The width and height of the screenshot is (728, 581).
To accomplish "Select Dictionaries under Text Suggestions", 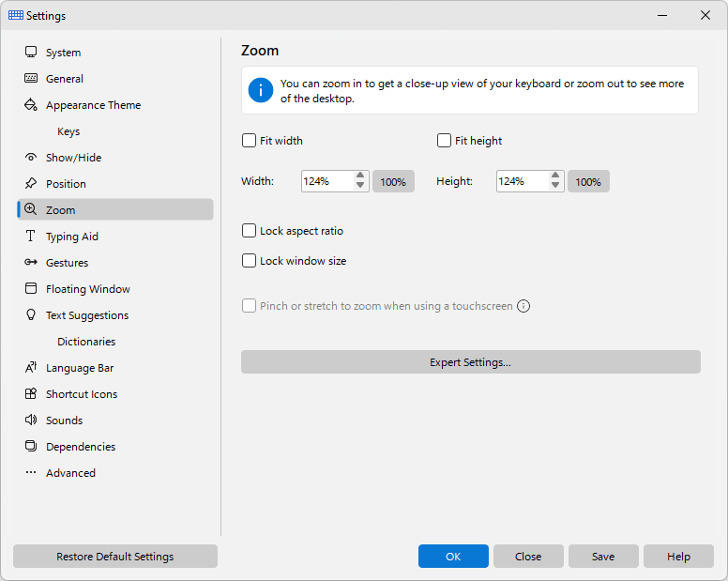I will coord(115,342).
